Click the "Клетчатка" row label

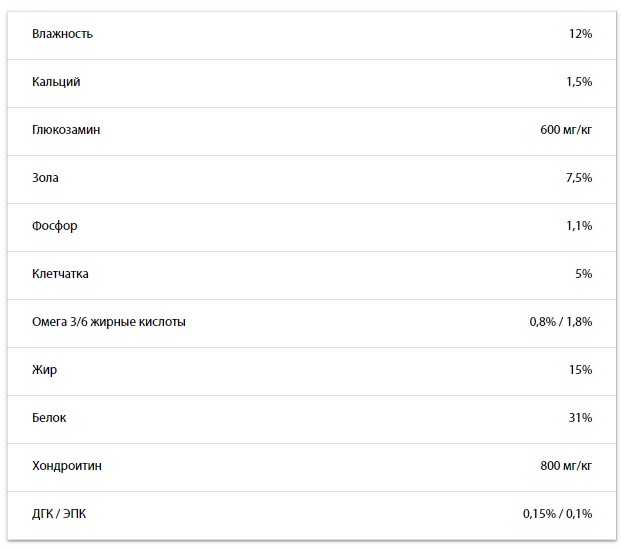click(60, 274)
